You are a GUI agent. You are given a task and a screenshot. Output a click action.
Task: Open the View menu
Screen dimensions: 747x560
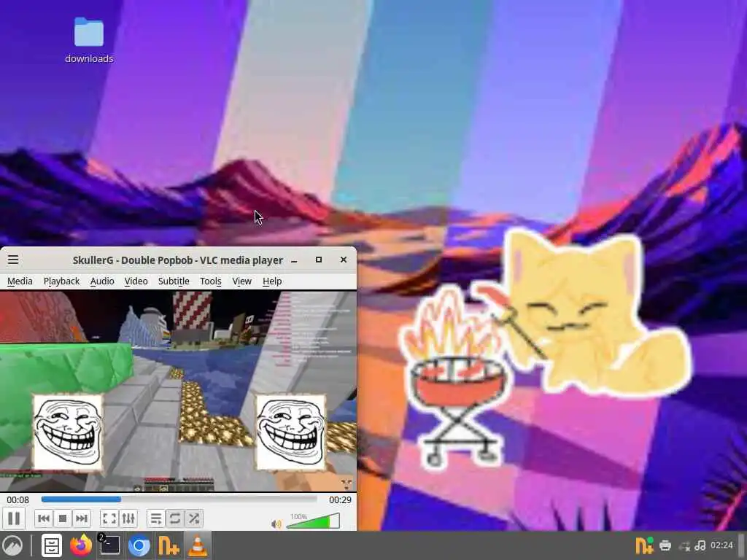(242, 281)
